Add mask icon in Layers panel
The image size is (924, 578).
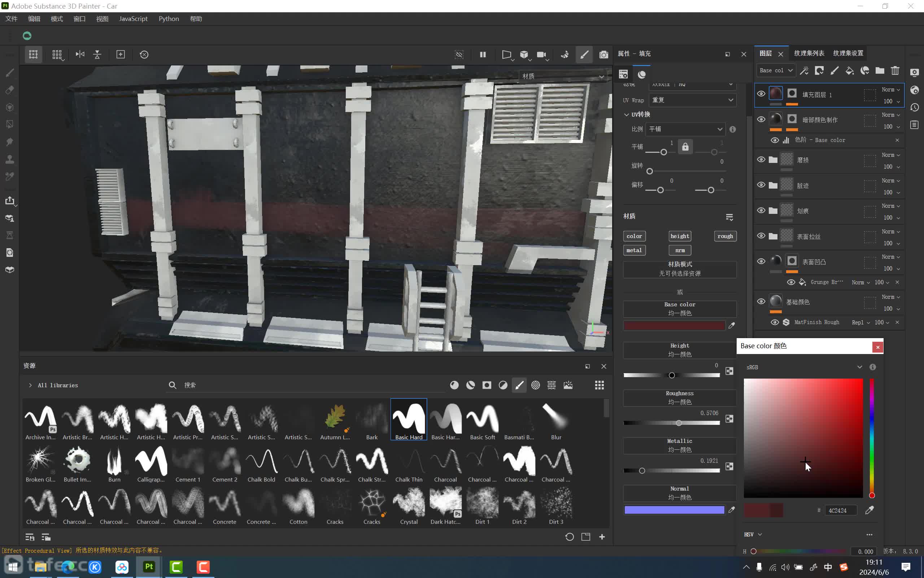pyautogui.click(x=819, y=70)
